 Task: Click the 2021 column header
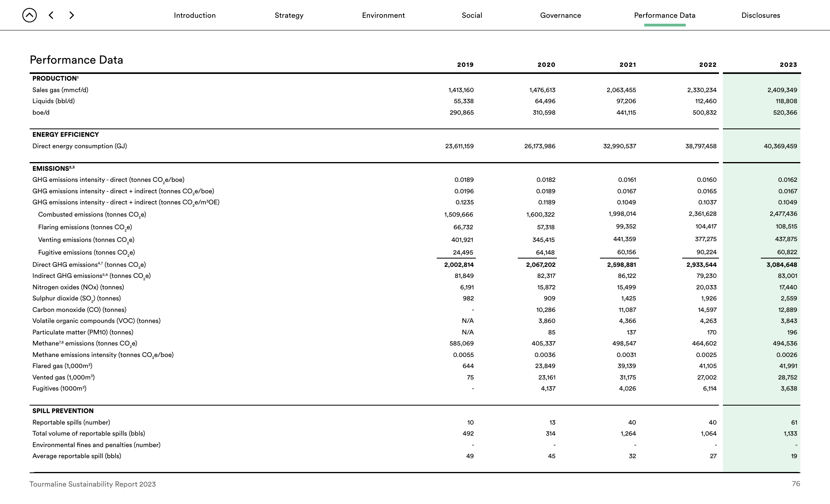pyautogui.click(x=628, y=65)
